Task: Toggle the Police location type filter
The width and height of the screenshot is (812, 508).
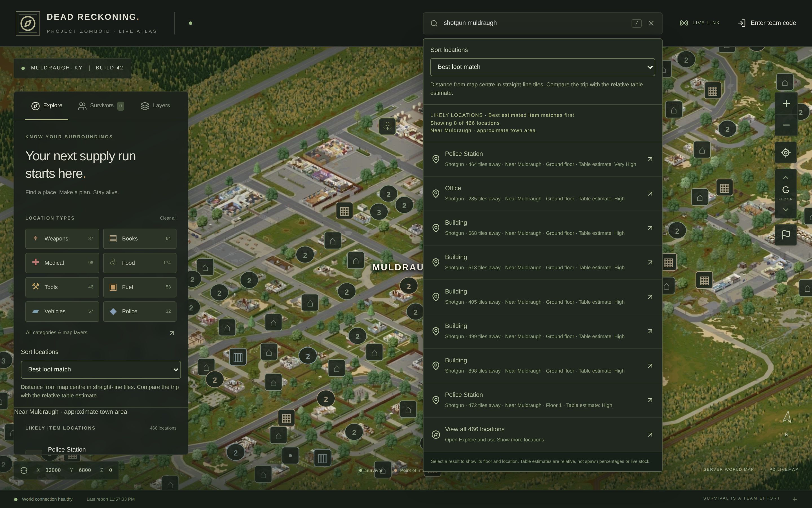Action: click(x=140, y=312)
